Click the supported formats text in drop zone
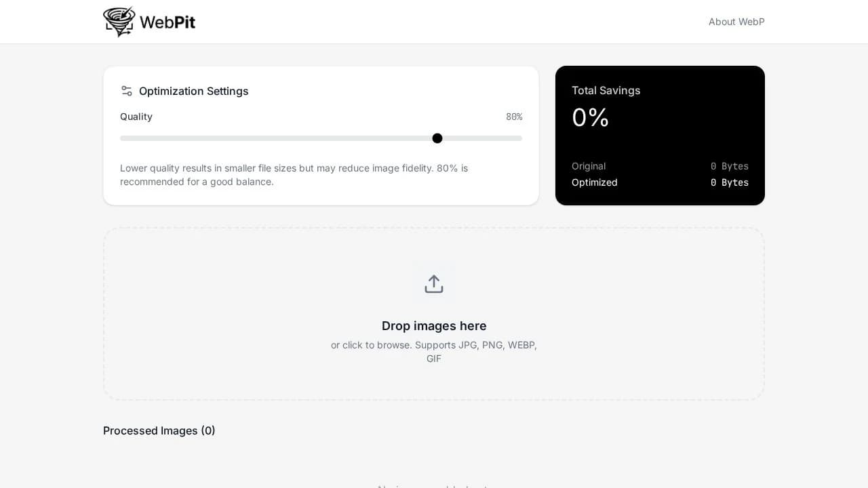Image resolution: width=868 pixels, height=488 pixels. 434,352
